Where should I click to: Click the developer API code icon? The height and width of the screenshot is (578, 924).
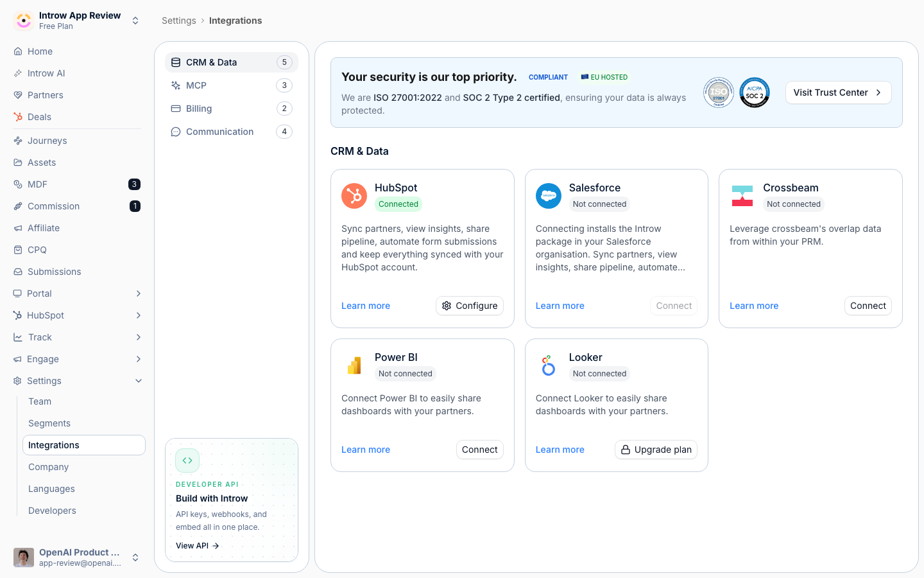(187, 460)
